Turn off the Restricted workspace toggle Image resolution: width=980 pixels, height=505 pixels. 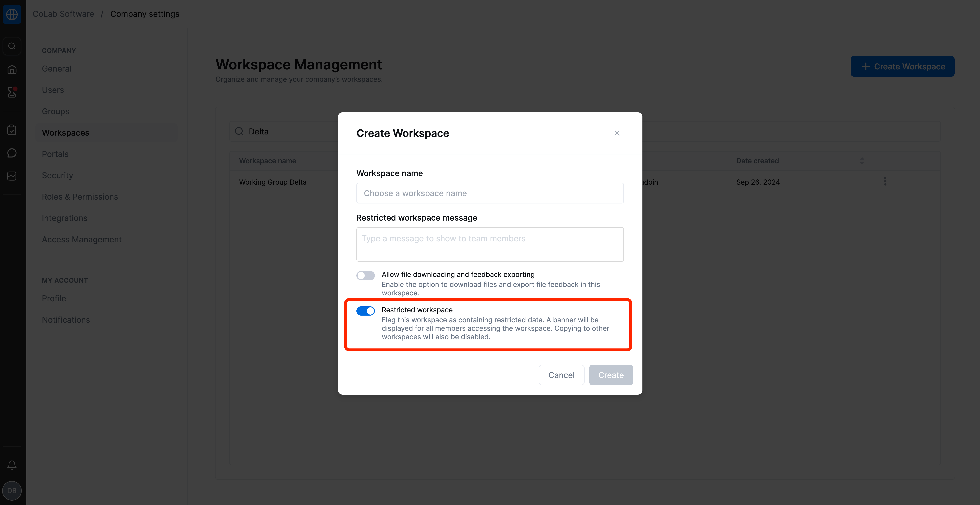click(366, 311)
